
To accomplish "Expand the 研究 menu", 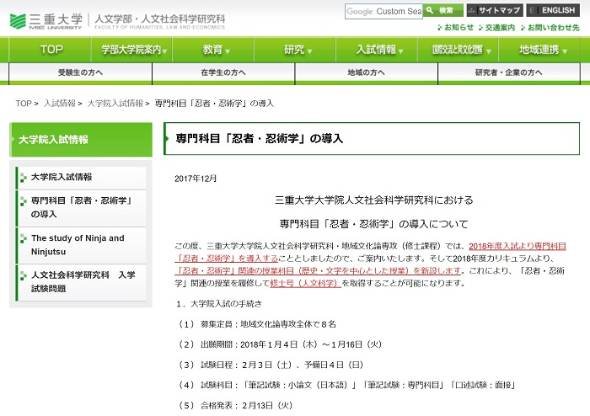I will click(x=295, y=50).
